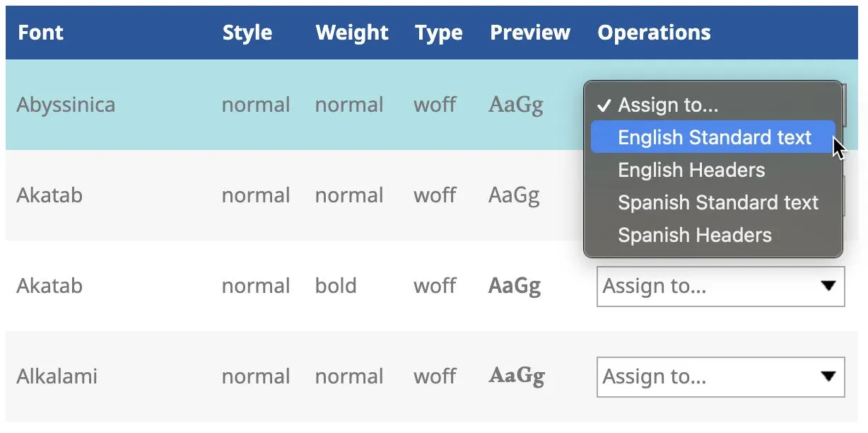
Task: Select the Alkalami font name
Action: click(x=57, y=376)
